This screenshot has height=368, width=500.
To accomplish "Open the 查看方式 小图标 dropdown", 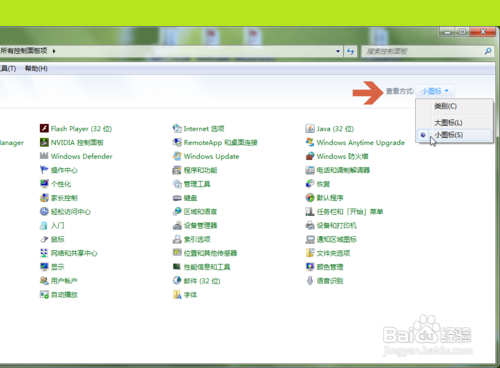I will (435, 91).
